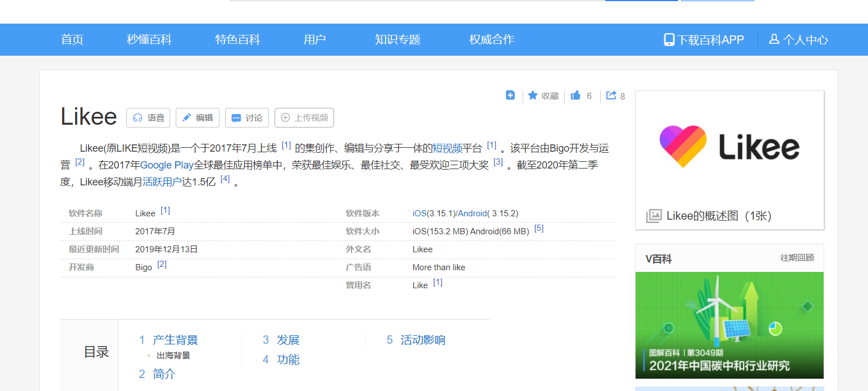Follow the 活跃用户 hyperlink
Viewport: 868px width, 391px height.
[x=162, y=182]
